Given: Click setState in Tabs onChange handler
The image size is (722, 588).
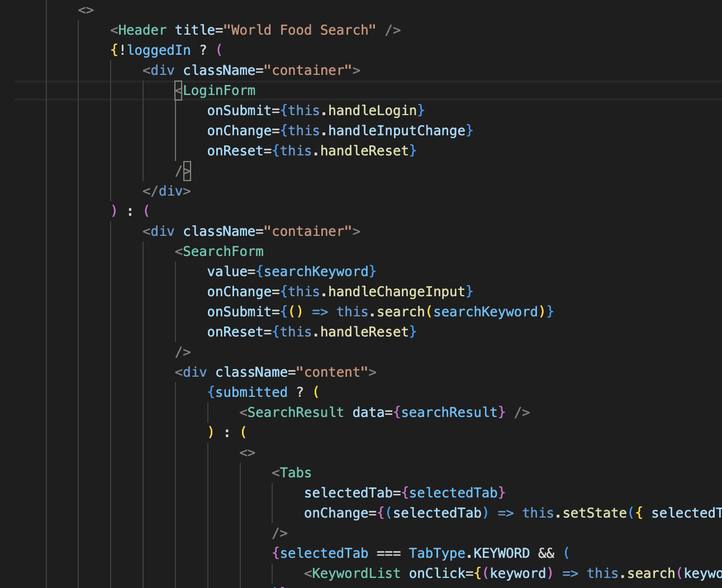Looking at the screenshot, I should pyautogui.click(x=595, y=513).
